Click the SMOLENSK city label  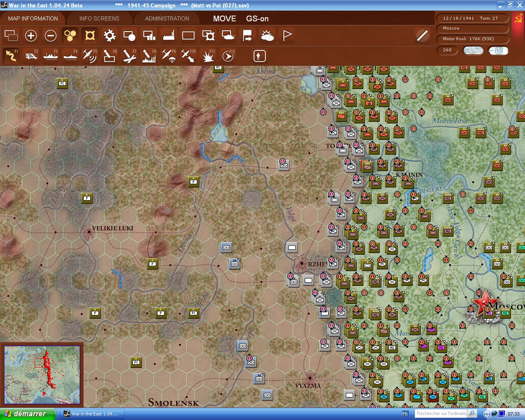173,402
